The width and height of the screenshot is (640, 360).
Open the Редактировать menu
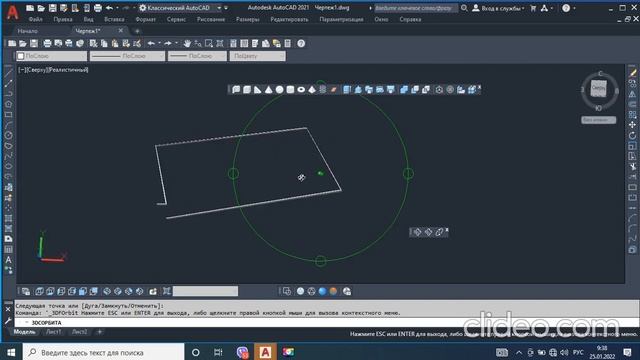click(289, 19)
